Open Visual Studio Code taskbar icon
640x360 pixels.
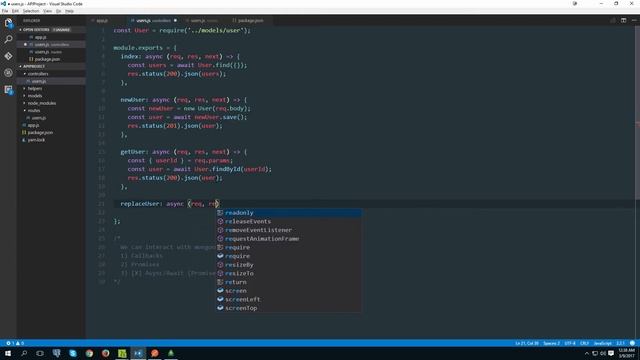pos(138,353)
